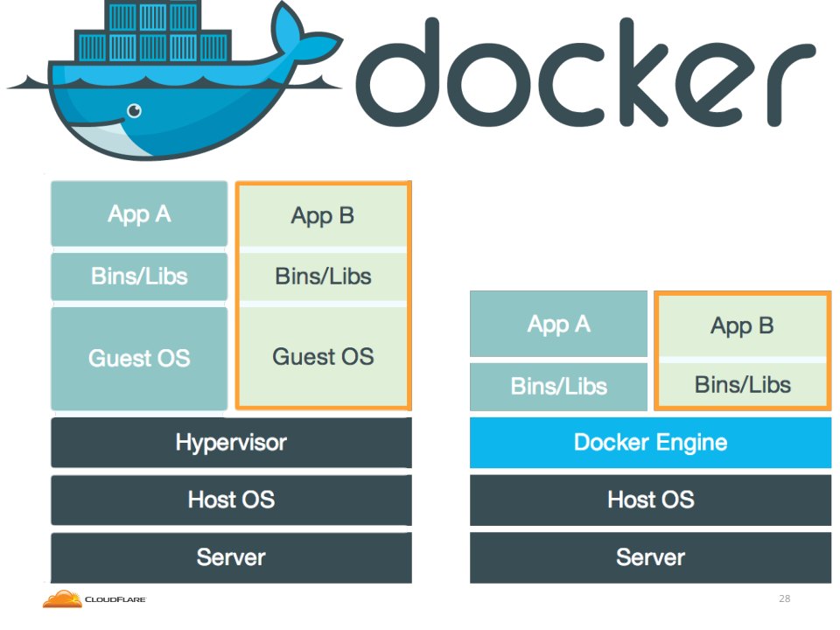Click the 'CloudFlare' text label
The image size is (840, 630).
click(x=115, y=599)
